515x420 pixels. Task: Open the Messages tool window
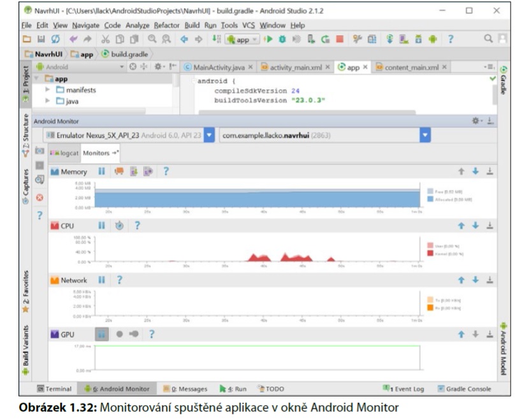[x=185, y=389]
